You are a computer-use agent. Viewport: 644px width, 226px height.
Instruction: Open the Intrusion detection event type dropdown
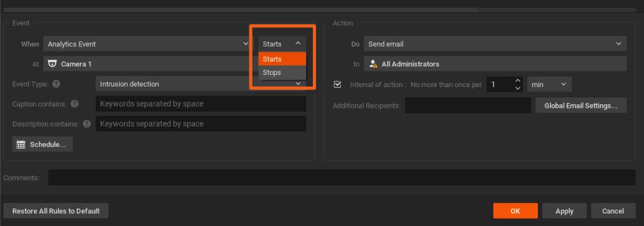point(201,84)
